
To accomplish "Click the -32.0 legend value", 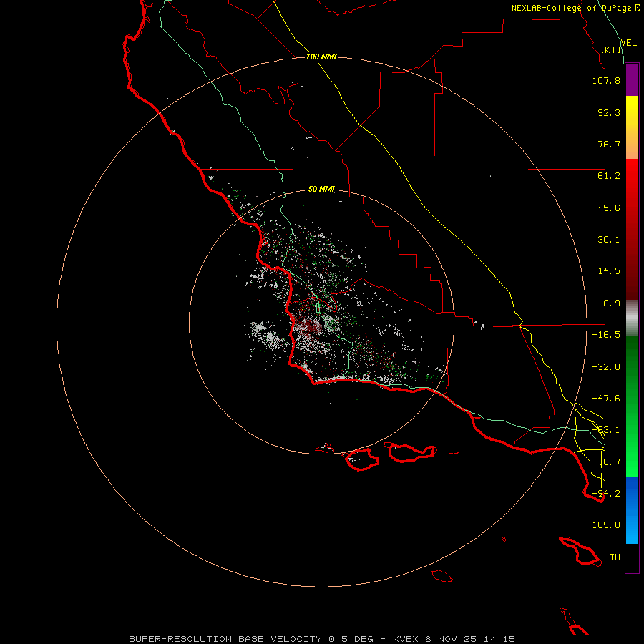I will point(606,367).
